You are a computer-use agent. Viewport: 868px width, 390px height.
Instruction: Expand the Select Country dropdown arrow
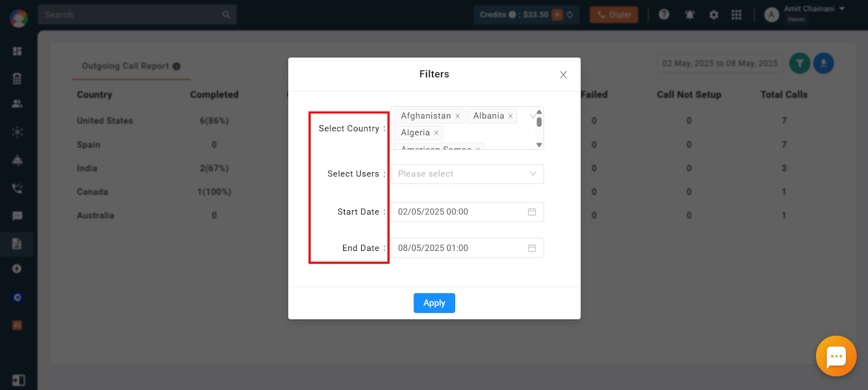coord(532,116)
